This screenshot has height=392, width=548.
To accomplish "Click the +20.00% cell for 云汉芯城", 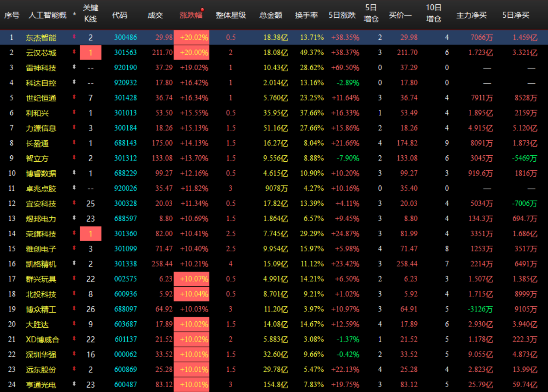I will click(x=192, y=53).
